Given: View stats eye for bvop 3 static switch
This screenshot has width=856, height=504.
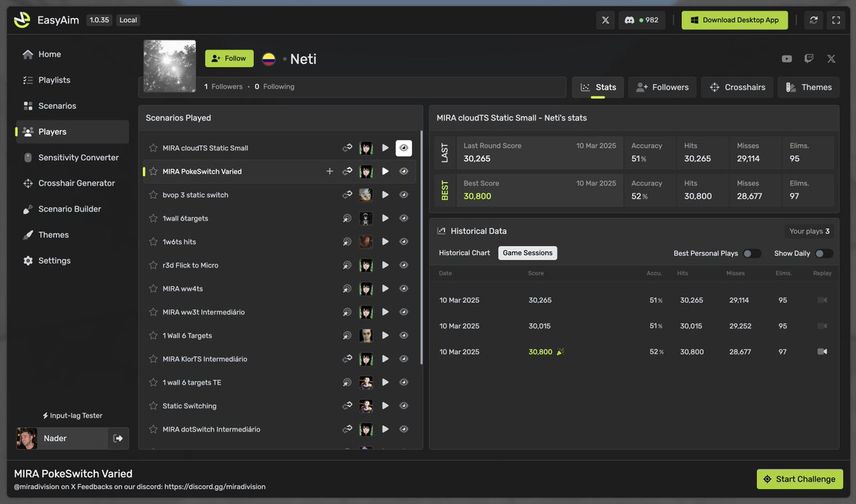Looking at the screenshot, I should point(404,195).
